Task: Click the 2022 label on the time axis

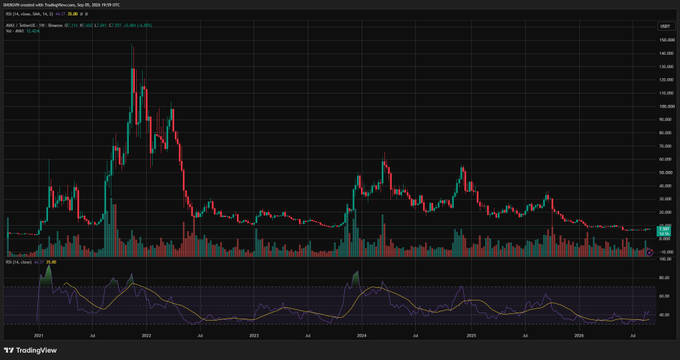Action: (146, 336)
